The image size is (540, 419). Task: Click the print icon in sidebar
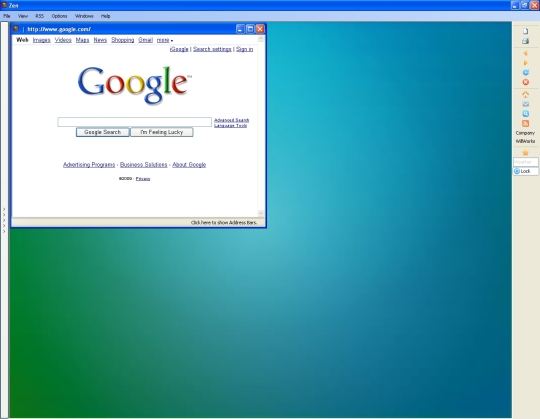point(525,41)
